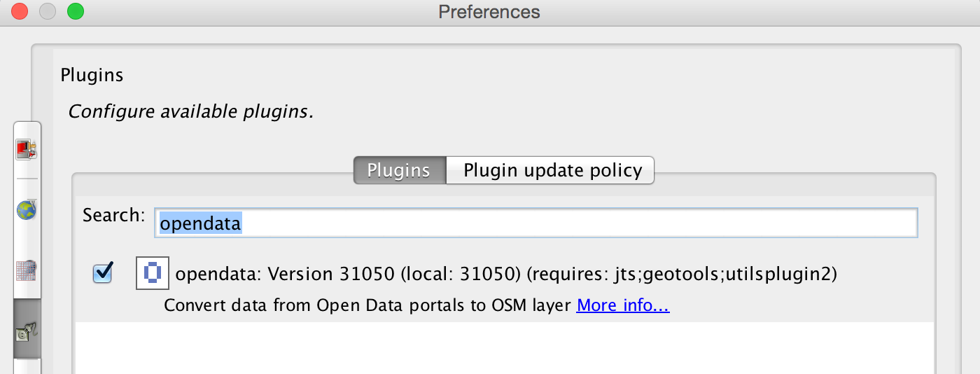The height and width of the screenshot is (374, 980).
Task: Click the opendata plugin square icon
Action: coord(153,273)
